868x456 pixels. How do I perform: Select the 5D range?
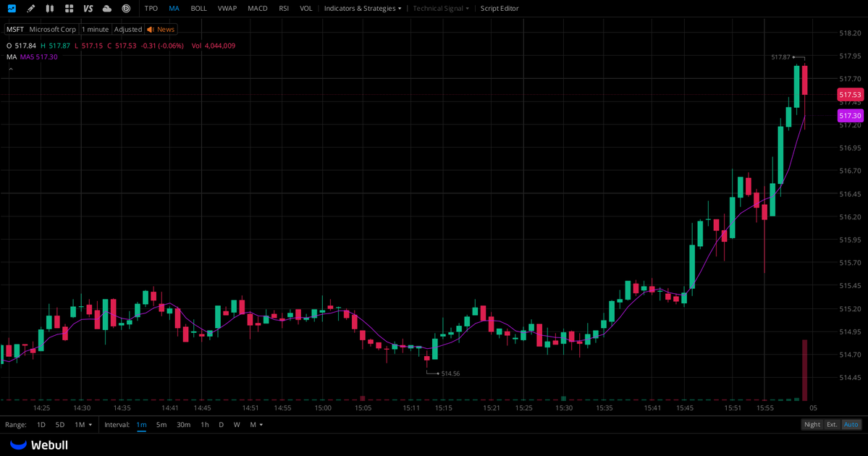[60, 424]
